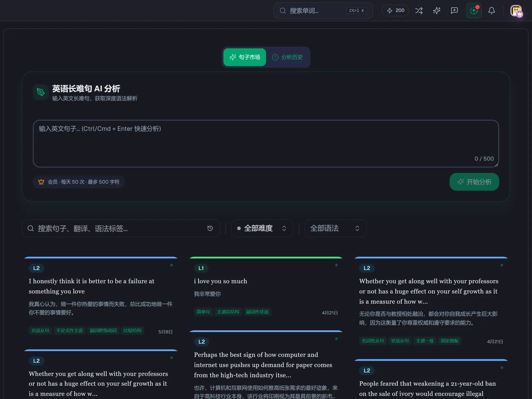Click the 不定式作主语 tag
Screen dimensions: 532x399
tap(69, 331)
